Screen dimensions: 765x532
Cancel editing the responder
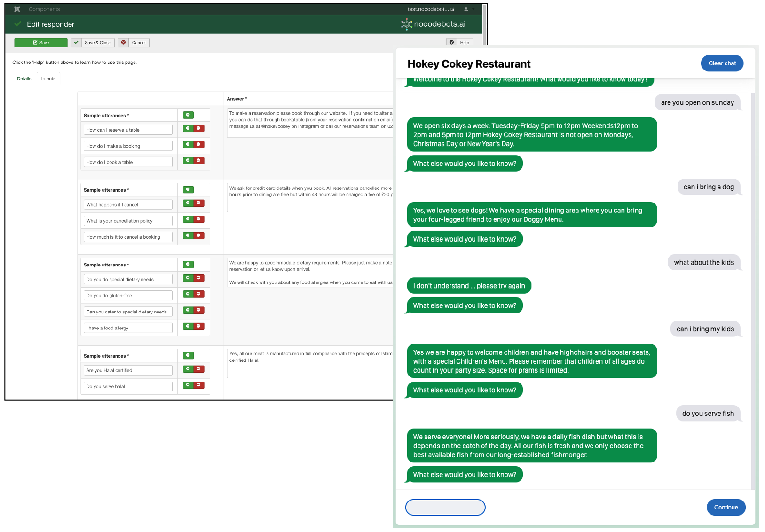pos(134,43)
